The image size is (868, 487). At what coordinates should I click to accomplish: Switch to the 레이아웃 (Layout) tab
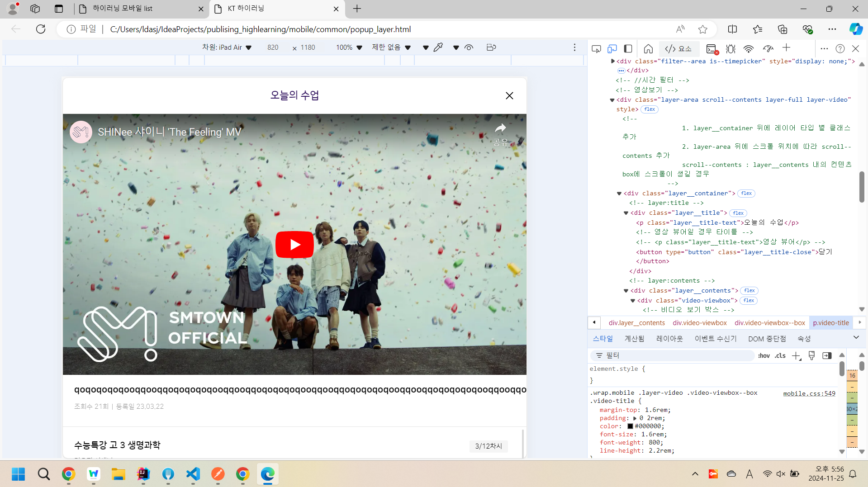click(669, 339)
